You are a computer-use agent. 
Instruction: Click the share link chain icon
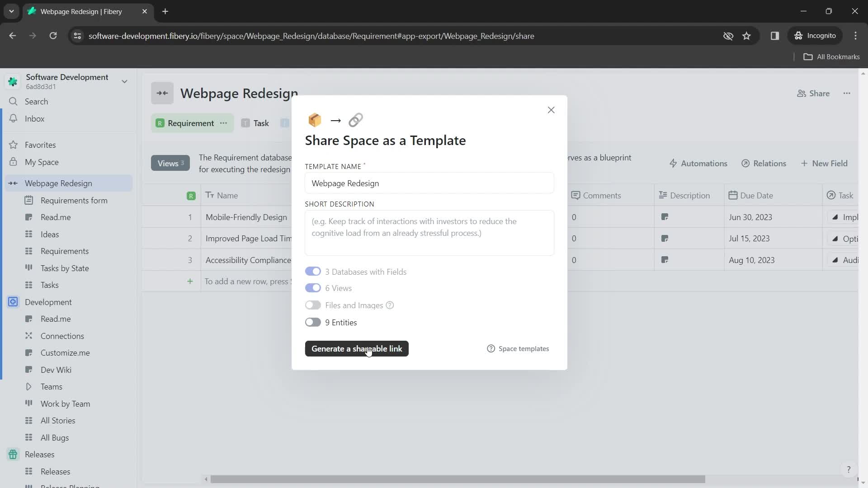click(356, 120)
